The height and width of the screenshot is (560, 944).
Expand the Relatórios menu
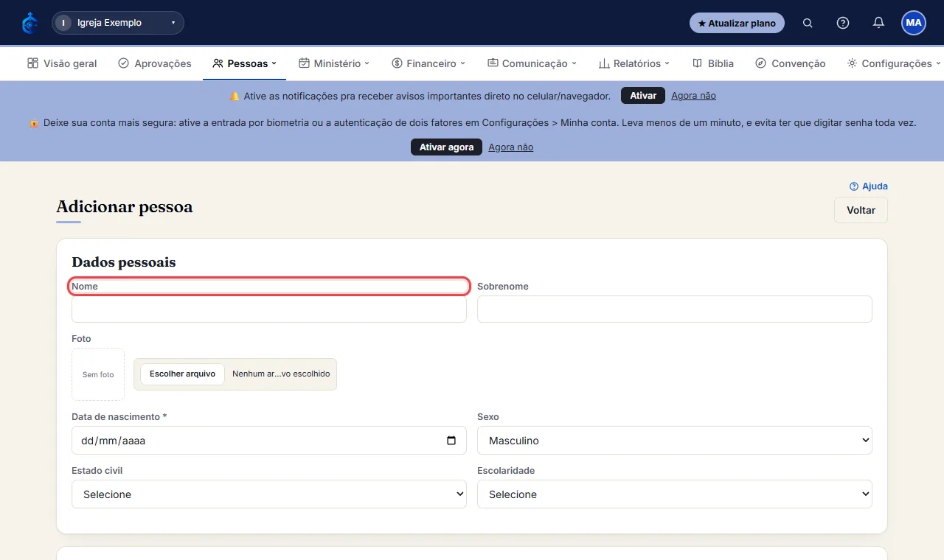(x=634, y=63)
